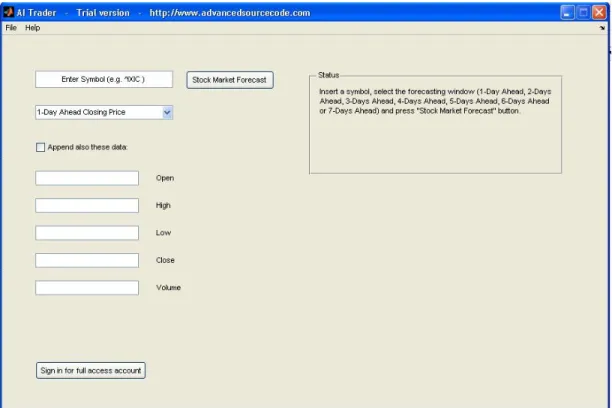Image resolution: width=612 pixels, height=408 pixels.
Task: Click the Volume input field
Action: [87, 288]
